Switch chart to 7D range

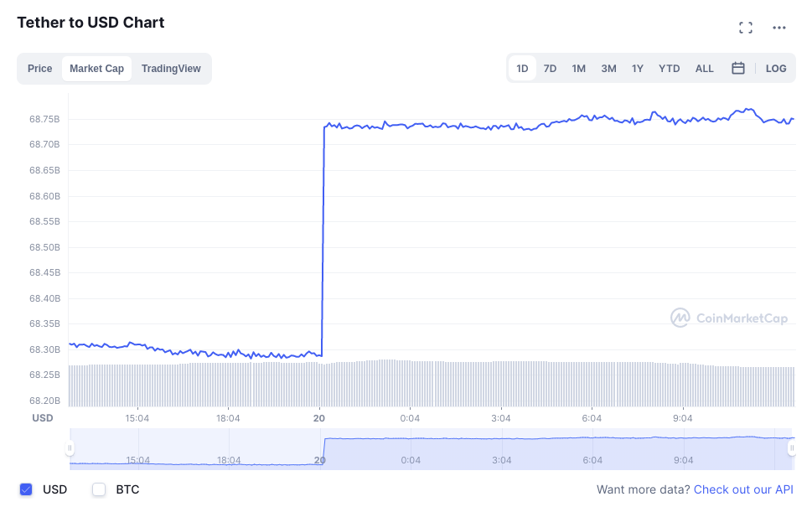[550, 69]
